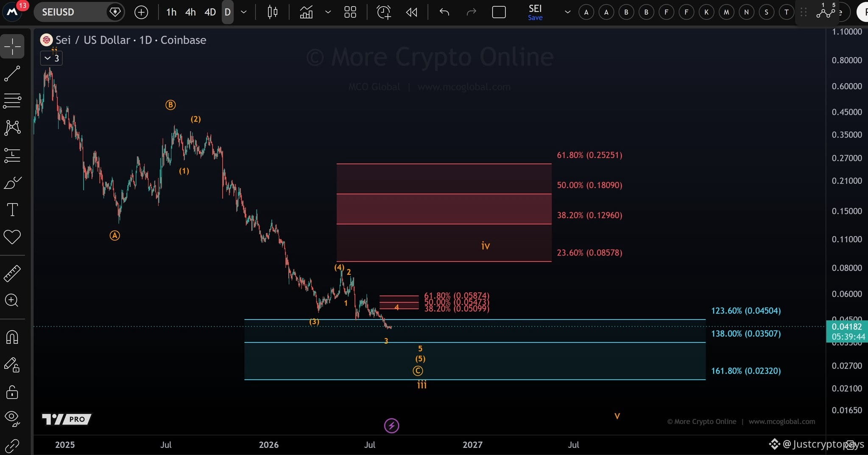The image size is (868, 455).
Task: Select the text annotation tool
Action: [x=12, y=210]
